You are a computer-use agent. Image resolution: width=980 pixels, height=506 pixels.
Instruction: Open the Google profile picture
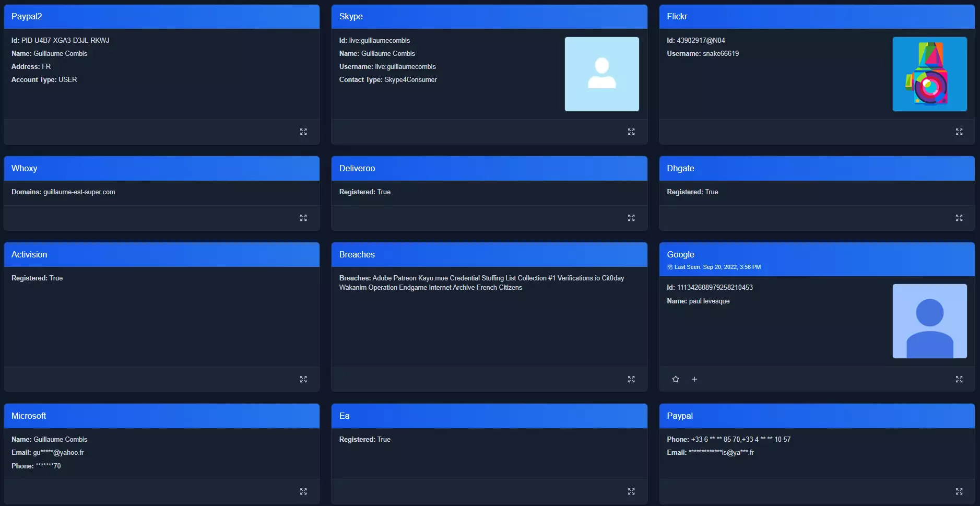click(x=929, y=321)
